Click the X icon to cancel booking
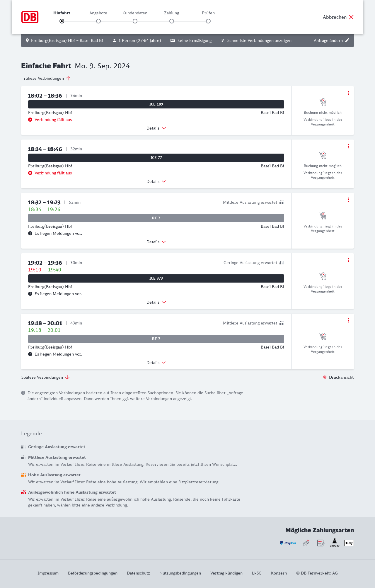 [x=351, y=17]
